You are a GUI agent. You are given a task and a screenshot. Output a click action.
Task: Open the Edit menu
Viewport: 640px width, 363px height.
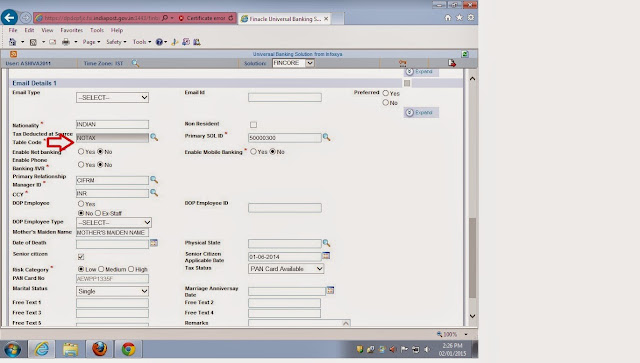click(x=29, y=30)
